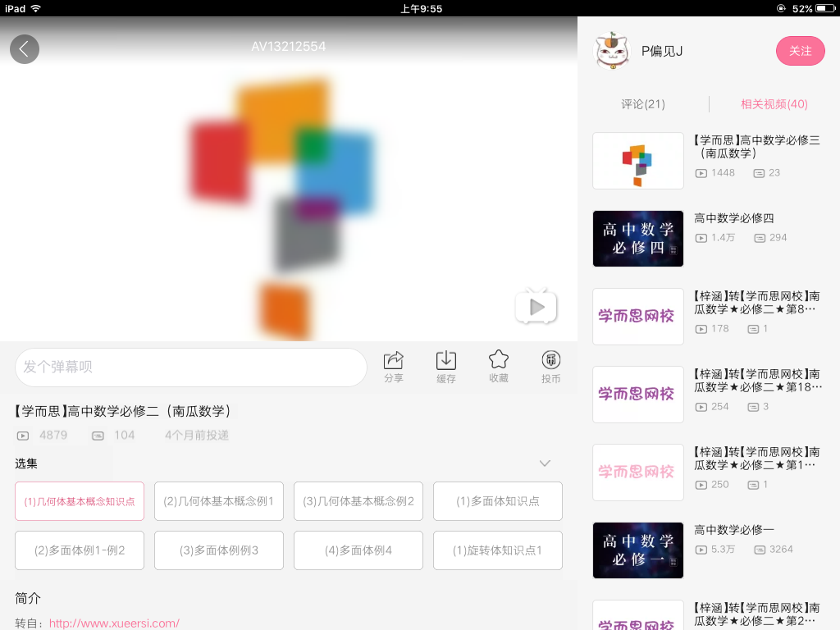The height and width of the screenshot is (630, 840).
Task: Tap the back arrow button
Action: coord(25,49)
